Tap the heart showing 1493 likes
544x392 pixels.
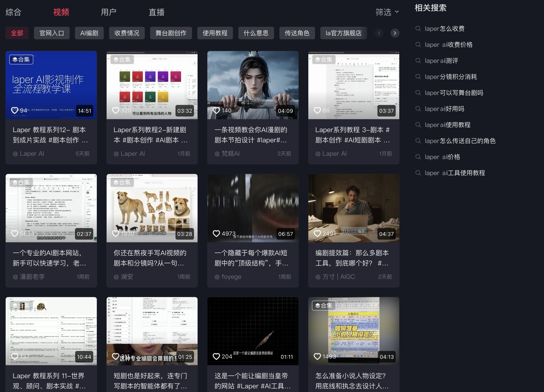[317, 356]
